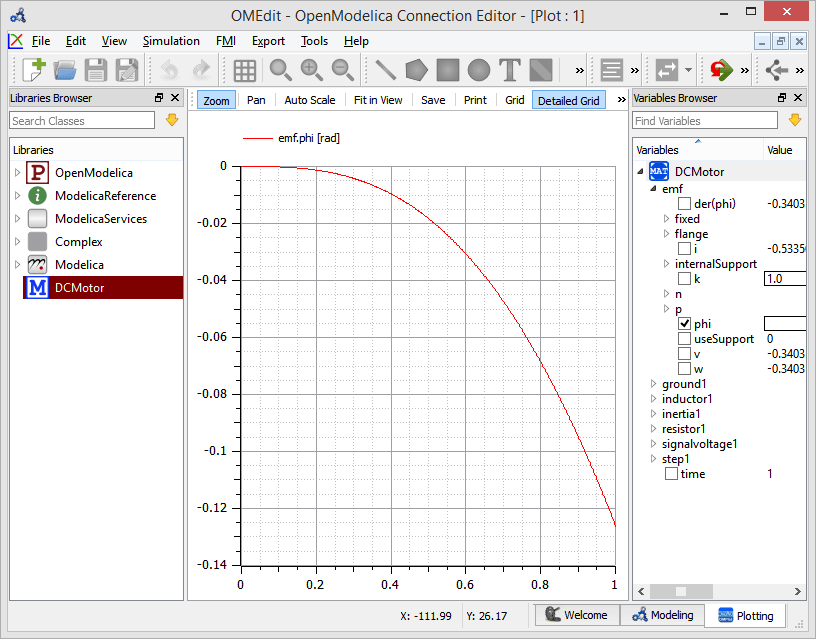
Task: Select the Text annotation tool
Action: [x=510, y=70]
